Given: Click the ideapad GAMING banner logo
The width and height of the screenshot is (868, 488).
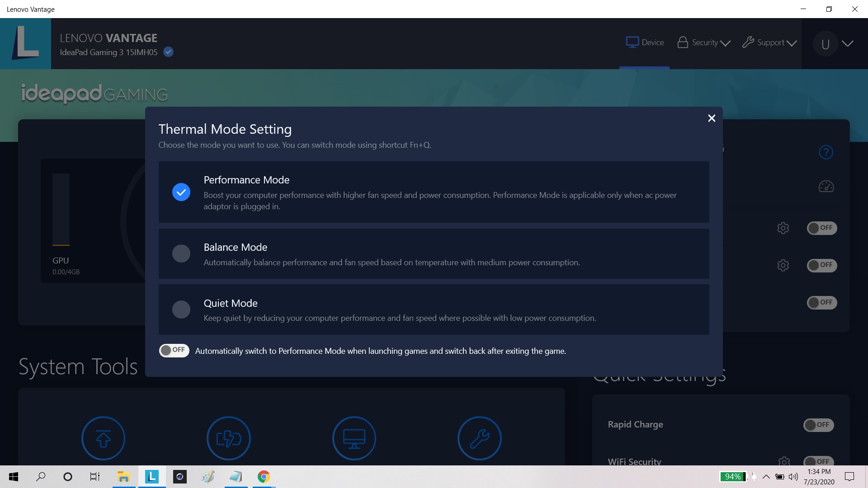Looking at the screenshot, I should coord(94,94).
